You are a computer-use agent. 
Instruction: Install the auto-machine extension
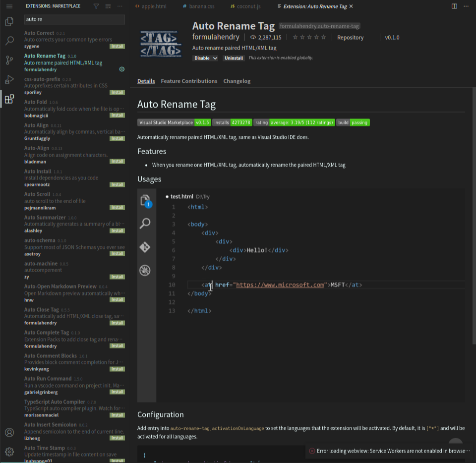(117, 277)
